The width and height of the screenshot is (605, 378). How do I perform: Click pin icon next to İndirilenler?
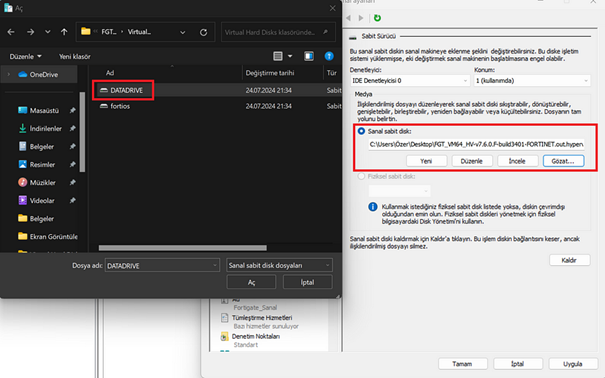pyautogui.click(x=72, y=128)
